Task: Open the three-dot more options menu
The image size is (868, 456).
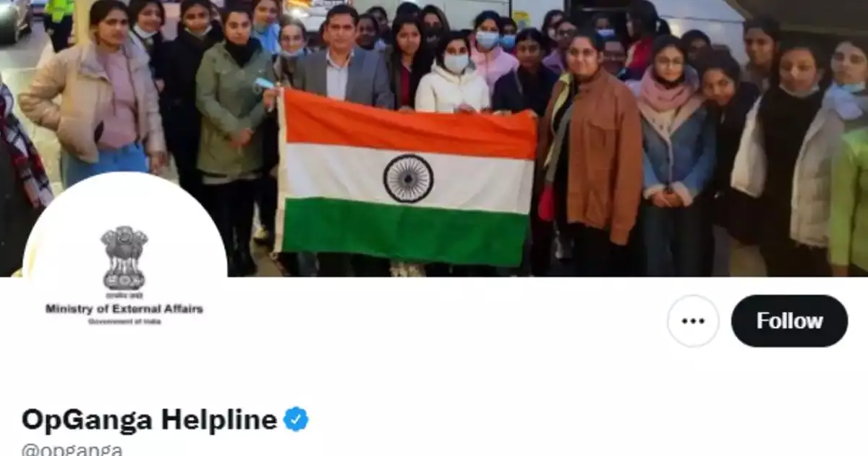Action: [x=693, y=321]
